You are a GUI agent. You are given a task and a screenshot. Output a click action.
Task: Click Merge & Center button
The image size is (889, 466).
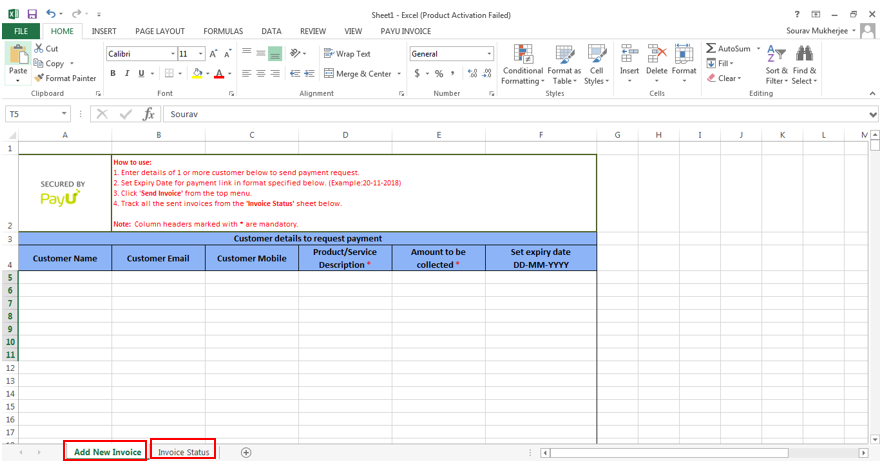pyautogui.click(x=358, y=74)
